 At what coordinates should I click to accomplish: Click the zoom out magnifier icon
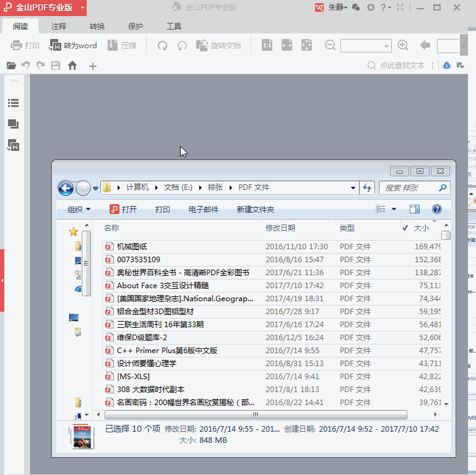[330, 45]
